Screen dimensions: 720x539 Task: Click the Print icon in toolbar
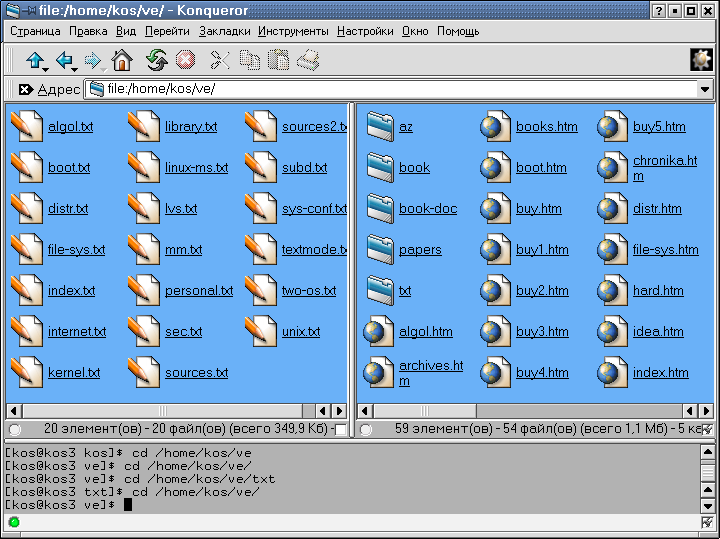tap(308, 61)
